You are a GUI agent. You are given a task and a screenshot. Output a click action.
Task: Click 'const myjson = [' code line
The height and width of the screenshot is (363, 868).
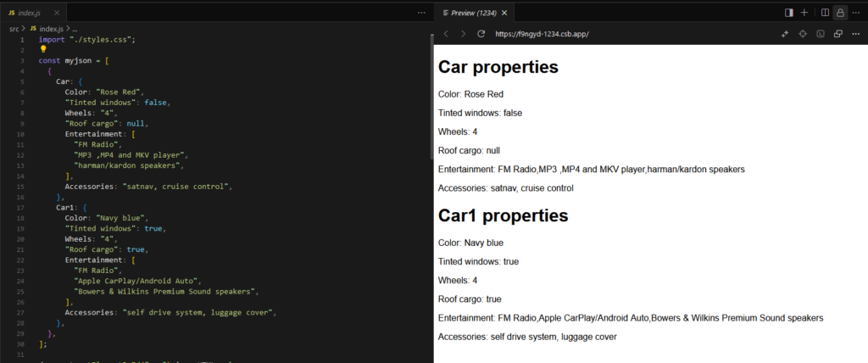click(x=74, y=61)
